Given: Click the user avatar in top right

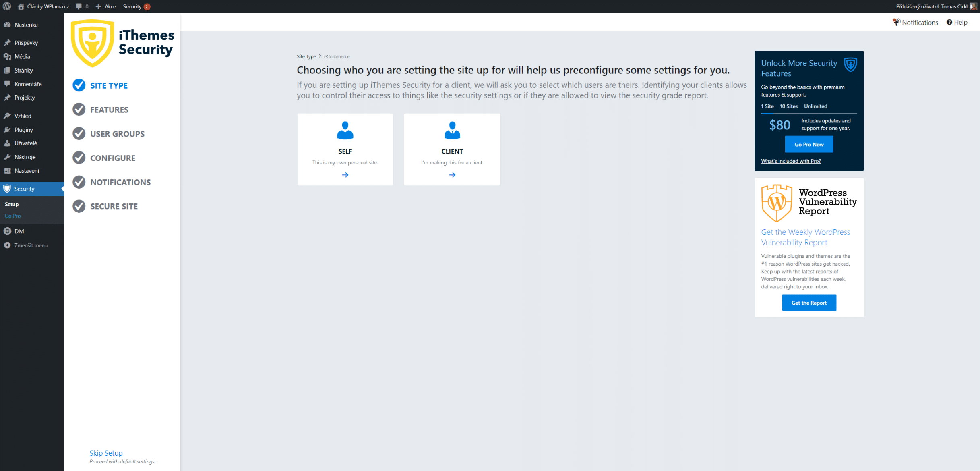Looking at the screenshot, I should pyautogui.click(x=974, y=6).
